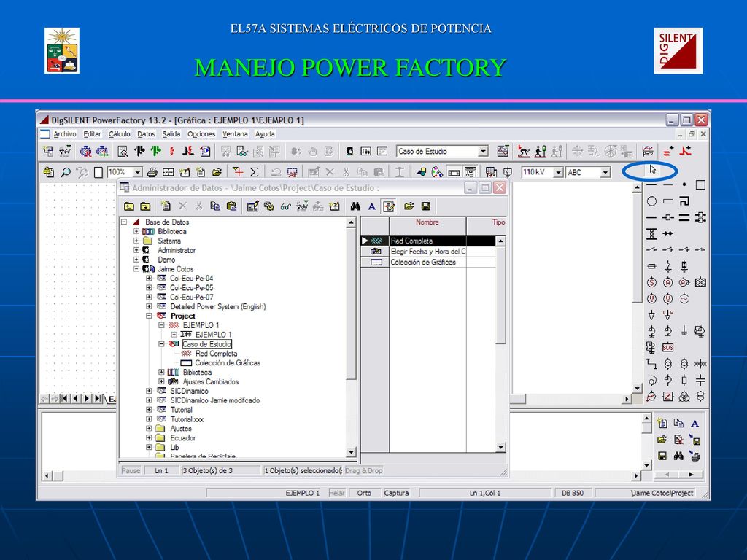Click the binoculars find icon in Administrador de Datos

355,206
